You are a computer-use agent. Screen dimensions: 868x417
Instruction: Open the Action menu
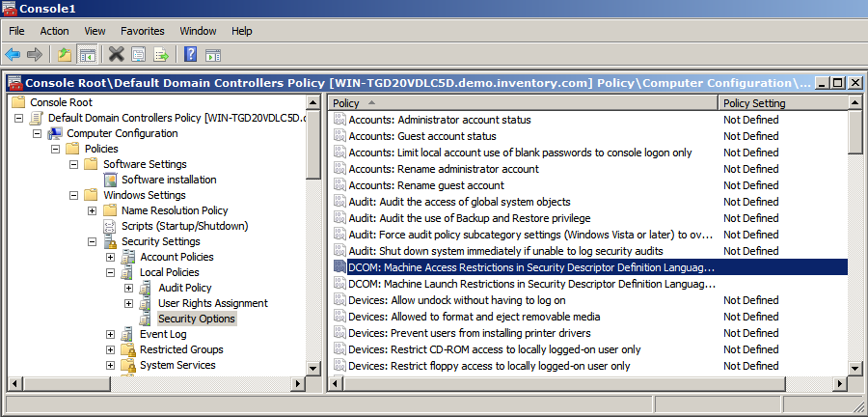coord(54,31)
